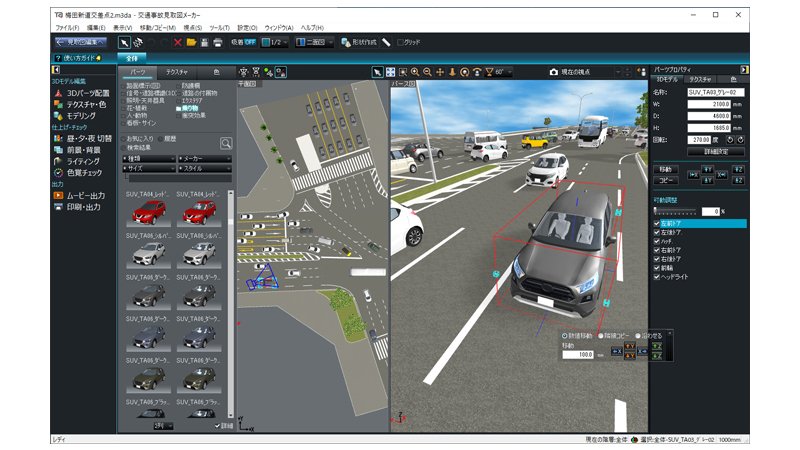Uncheck the ヘッドライト checkbox

click(x=655, y=276)
